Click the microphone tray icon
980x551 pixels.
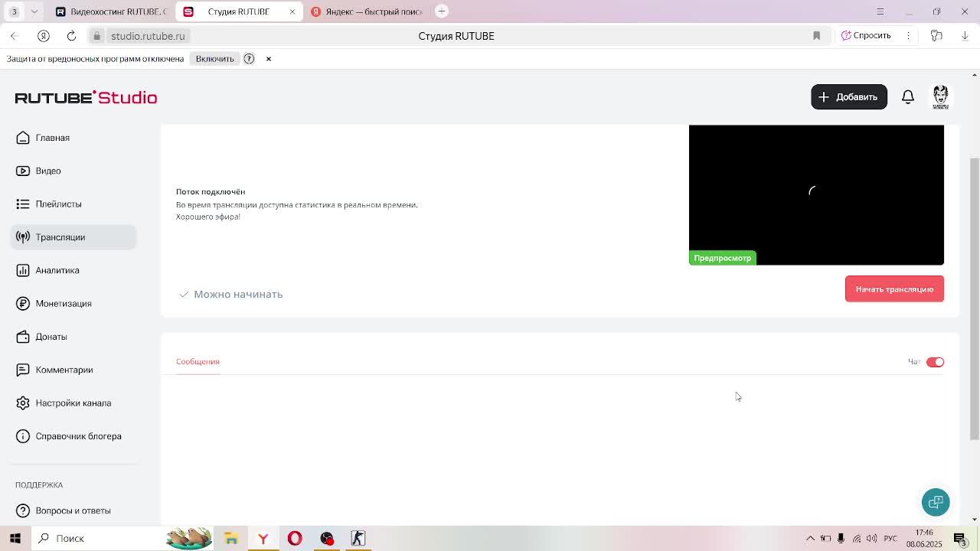point(841,538)
